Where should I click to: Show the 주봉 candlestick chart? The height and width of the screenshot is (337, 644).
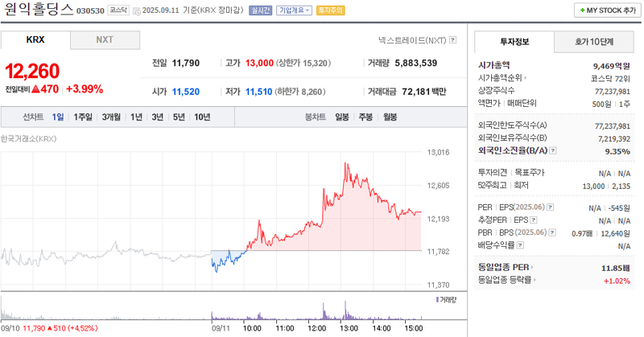[366, 117]
